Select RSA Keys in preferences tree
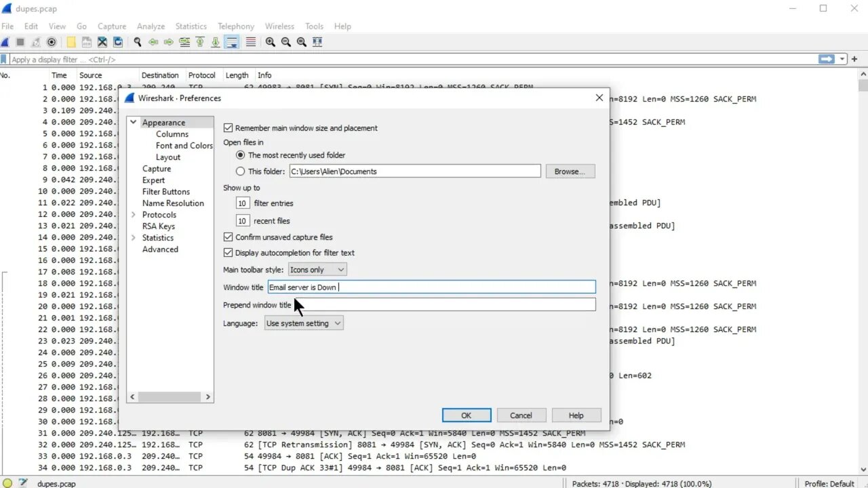The height and width of the screenshot is (488, 868). click(x=159, y=226)
